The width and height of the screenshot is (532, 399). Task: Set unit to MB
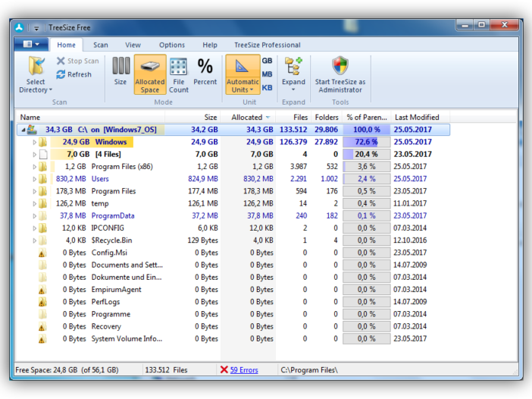pyautogui.click(x=267, y=74)
